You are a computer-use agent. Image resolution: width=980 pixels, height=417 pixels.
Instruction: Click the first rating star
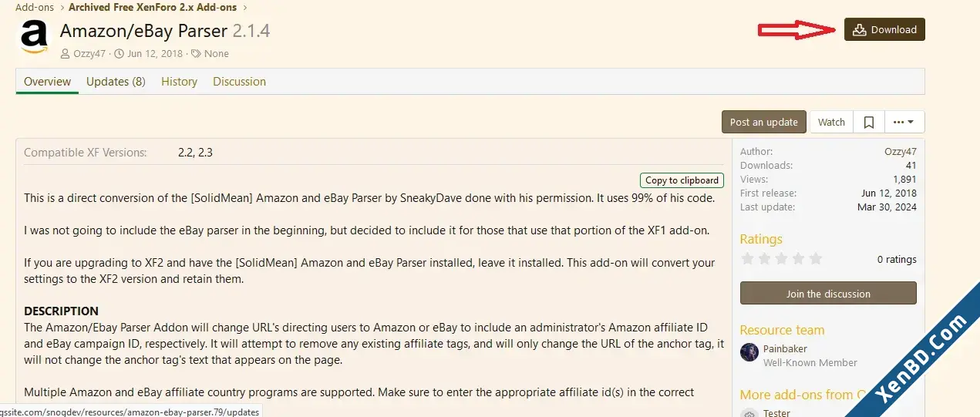click(747, 259)
